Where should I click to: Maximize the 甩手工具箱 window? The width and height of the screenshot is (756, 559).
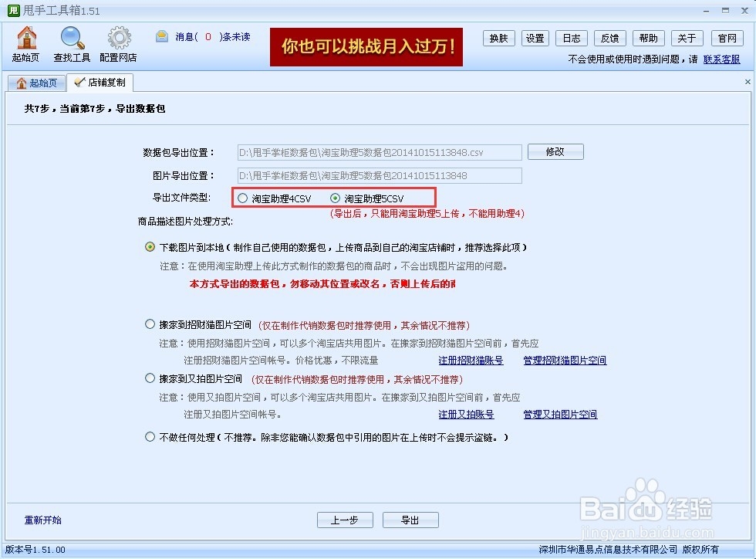(x=725, y=10)
